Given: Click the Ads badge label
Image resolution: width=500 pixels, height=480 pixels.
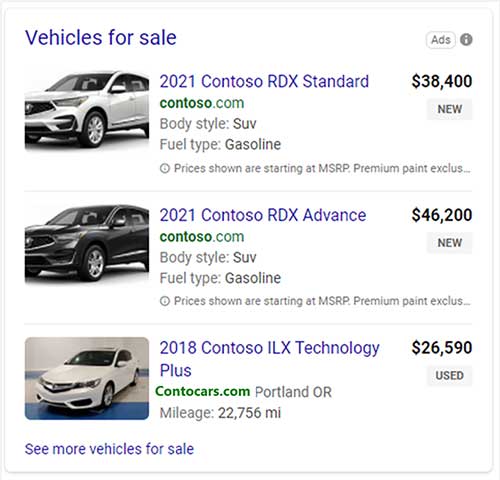Looking at the screenshot, I should (441, 40).
